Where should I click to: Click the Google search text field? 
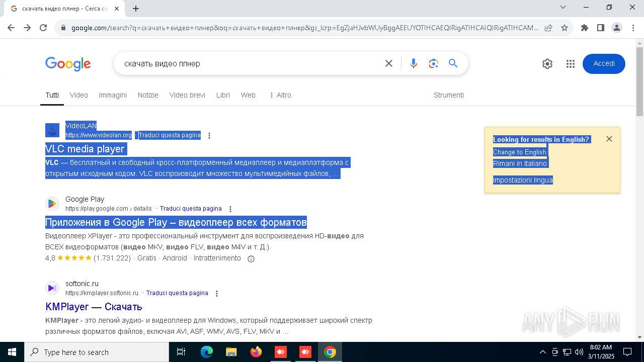tap(252, 63)
